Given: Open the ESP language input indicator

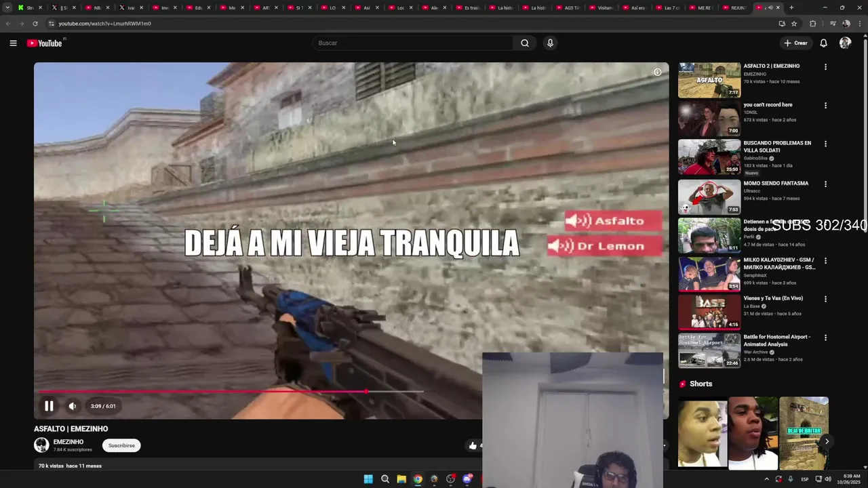Looking at the screenshot, I should click(x=805, y=479).
